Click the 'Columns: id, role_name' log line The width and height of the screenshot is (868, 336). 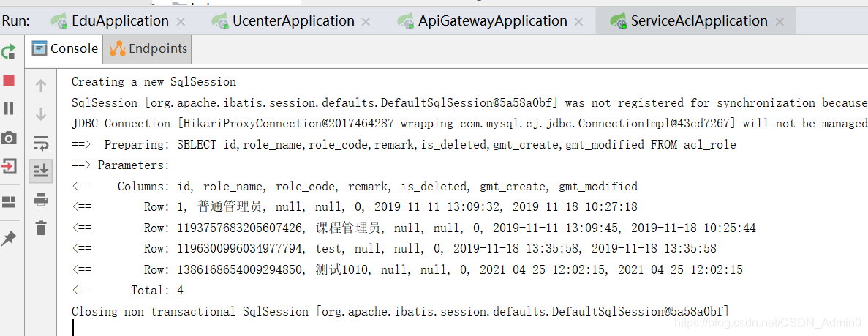point(354,186)
